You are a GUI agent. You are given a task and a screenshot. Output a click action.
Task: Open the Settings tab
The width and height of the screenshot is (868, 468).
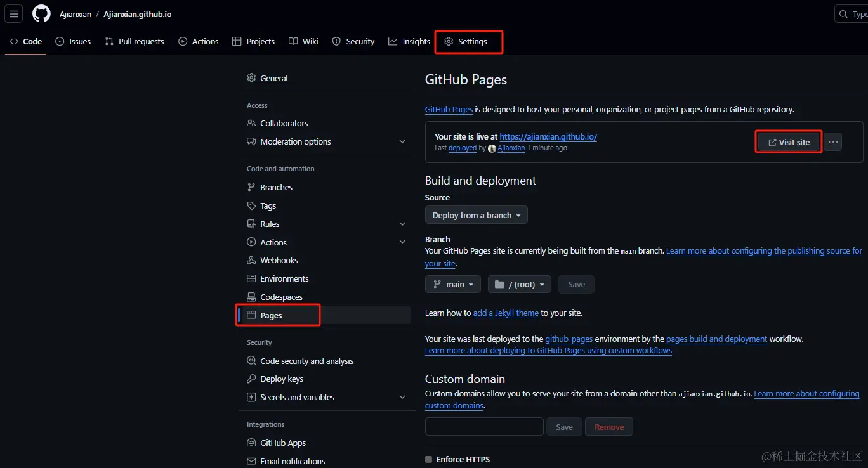point(466,41)
